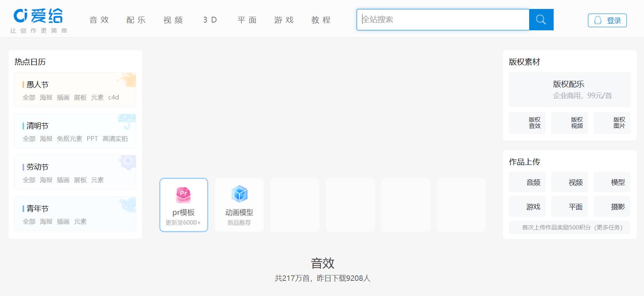Open the 版权配乐 企业商用 banner

pyautogui.click(x=570, y=89)
